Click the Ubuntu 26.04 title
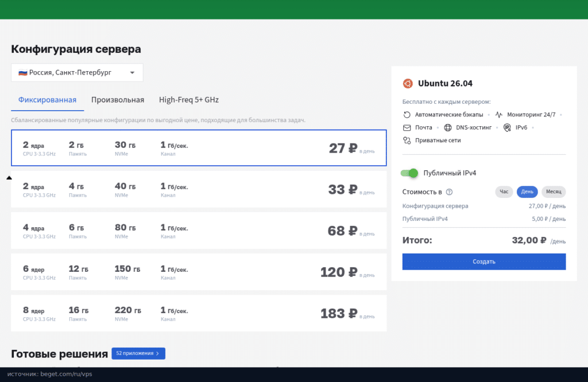The height and width of the screenshot is (382, 588). [x=445, y=84]
